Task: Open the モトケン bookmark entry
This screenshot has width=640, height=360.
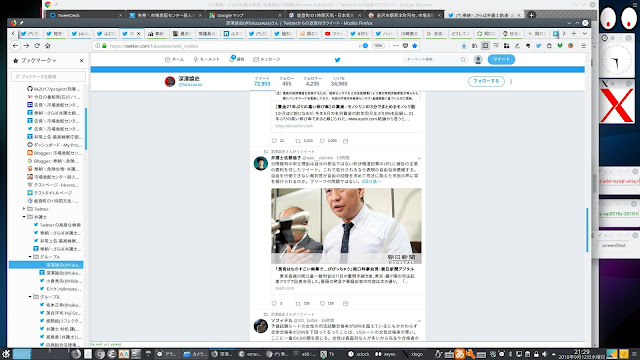Action: pos(60,289)
